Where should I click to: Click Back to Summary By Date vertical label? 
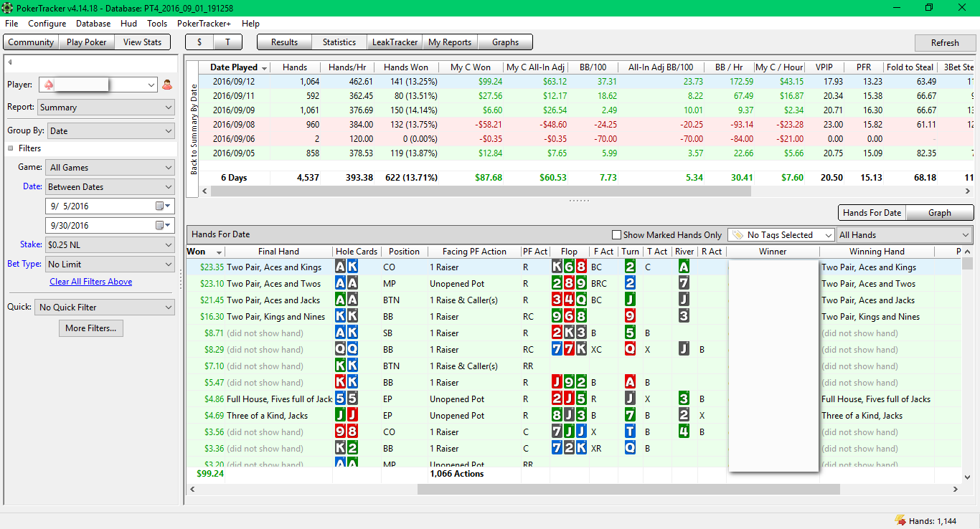coord(194,129)
